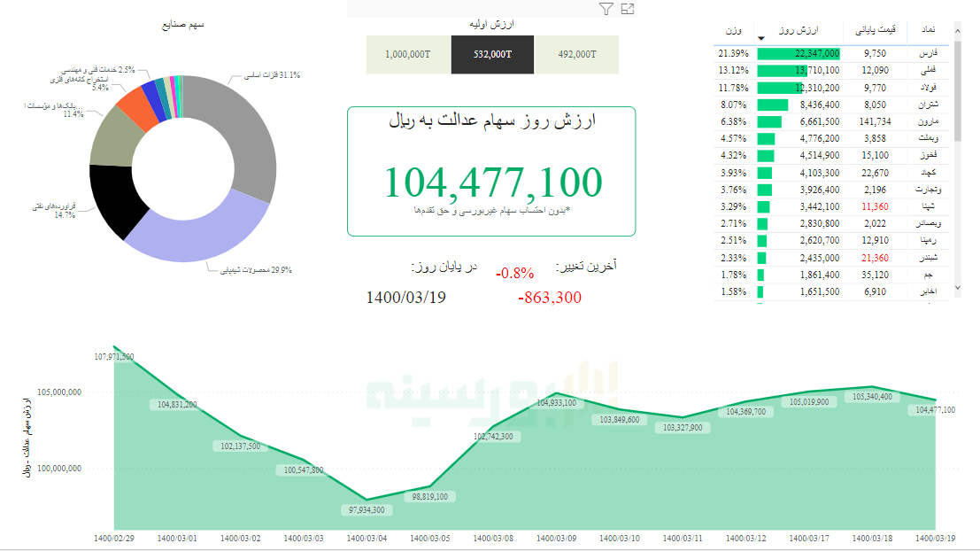Viewport: 980px width, 551px height.
Task: Select the 1,000,000T value button
Action: (409, 54)
